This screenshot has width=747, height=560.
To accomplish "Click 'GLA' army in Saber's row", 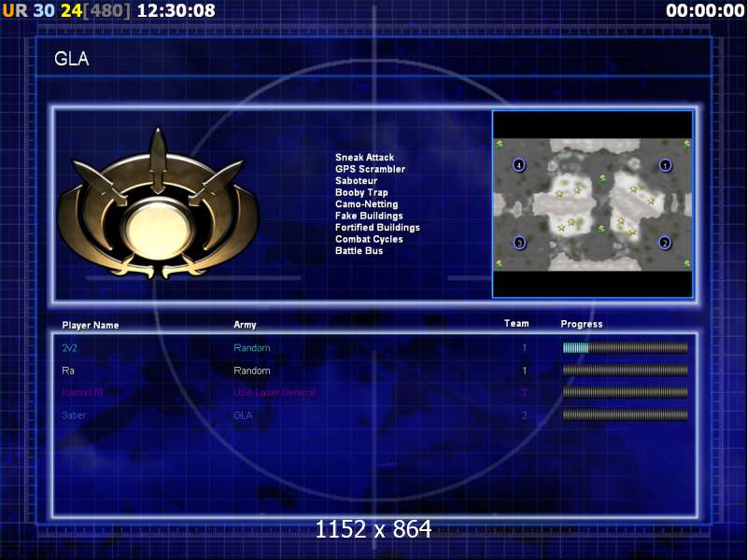I will [243, 415].
